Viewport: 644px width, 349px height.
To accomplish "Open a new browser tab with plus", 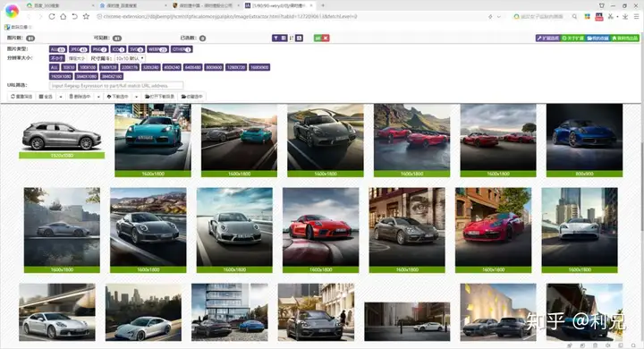I will [x=323, y=5].
